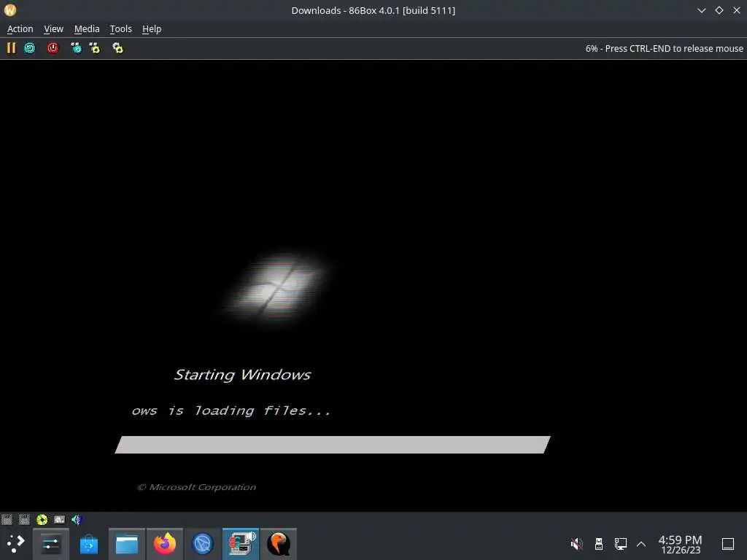Screen dimensions: 747x560
Task: Click the first floppy drive status icon
Action: 7,519
